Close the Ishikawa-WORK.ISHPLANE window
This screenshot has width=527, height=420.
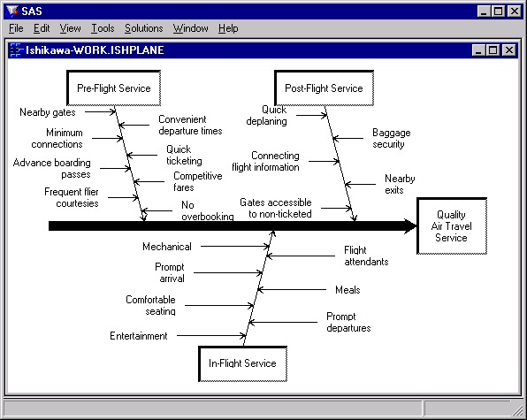click(509, 50)
